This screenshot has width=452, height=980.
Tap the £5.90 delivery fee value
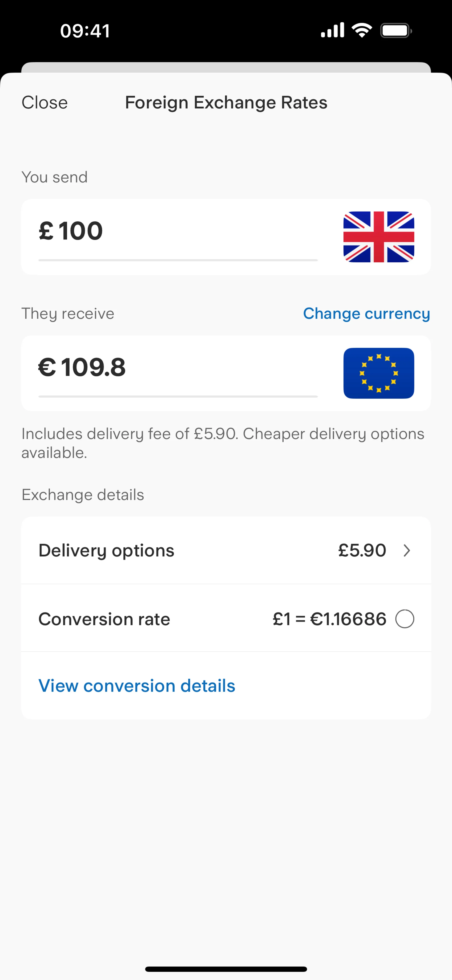click(362, 550)
